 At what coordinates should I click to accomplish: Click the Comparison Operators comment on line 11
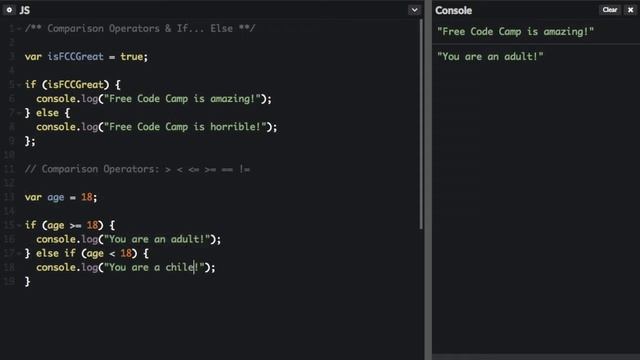click(137, 169)
